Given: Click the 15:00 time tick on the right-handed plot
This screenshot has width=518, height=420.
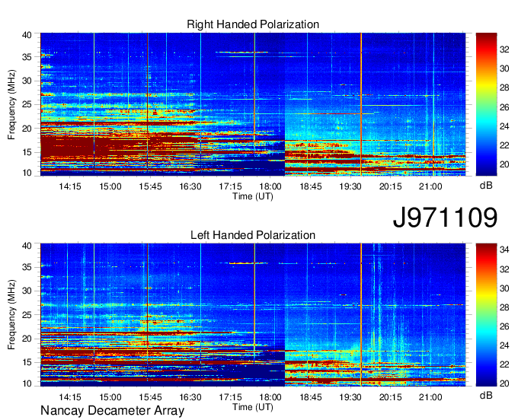Looking at the screenshot, I should point(110,186).
